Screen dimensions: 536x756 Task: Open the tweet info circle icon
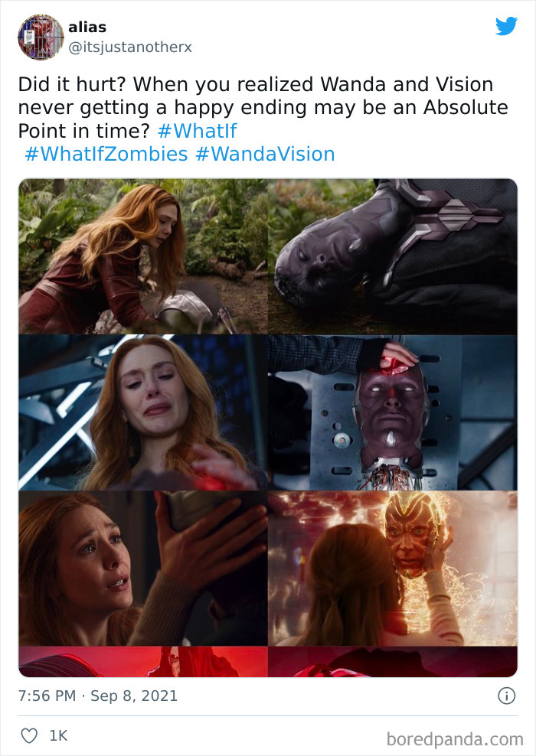[x=507, y=696]
